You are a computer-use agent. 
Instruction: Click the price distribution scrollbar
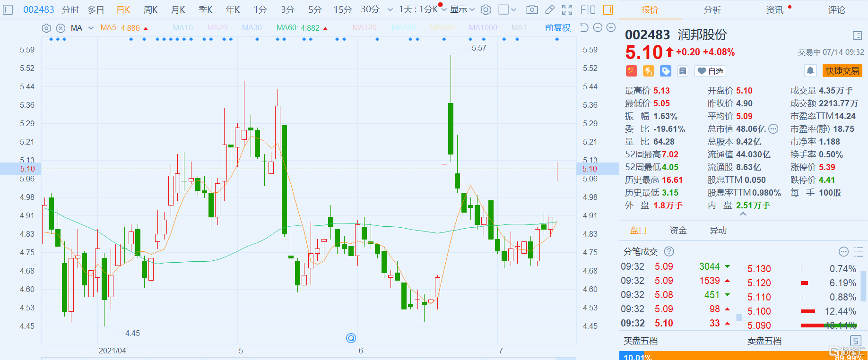click(x=864, y=286)
